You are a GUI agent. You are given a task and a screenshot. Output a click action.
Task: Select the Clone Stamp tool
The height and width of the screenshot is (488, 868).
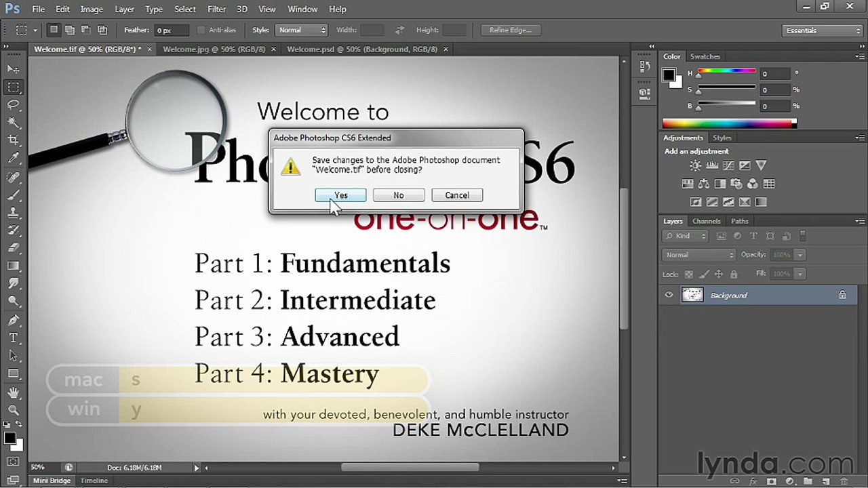13,213
